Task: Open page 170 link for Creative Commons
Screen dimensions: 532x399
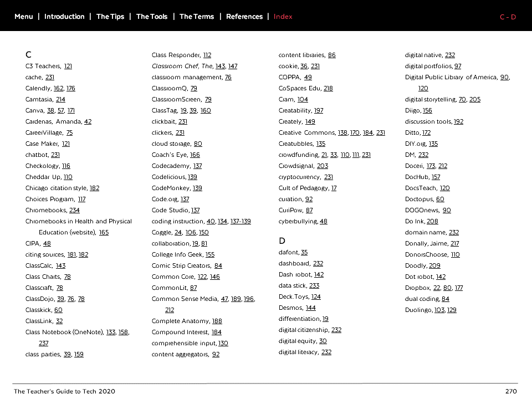Action: pyautogui.click(x=355, y=132)
